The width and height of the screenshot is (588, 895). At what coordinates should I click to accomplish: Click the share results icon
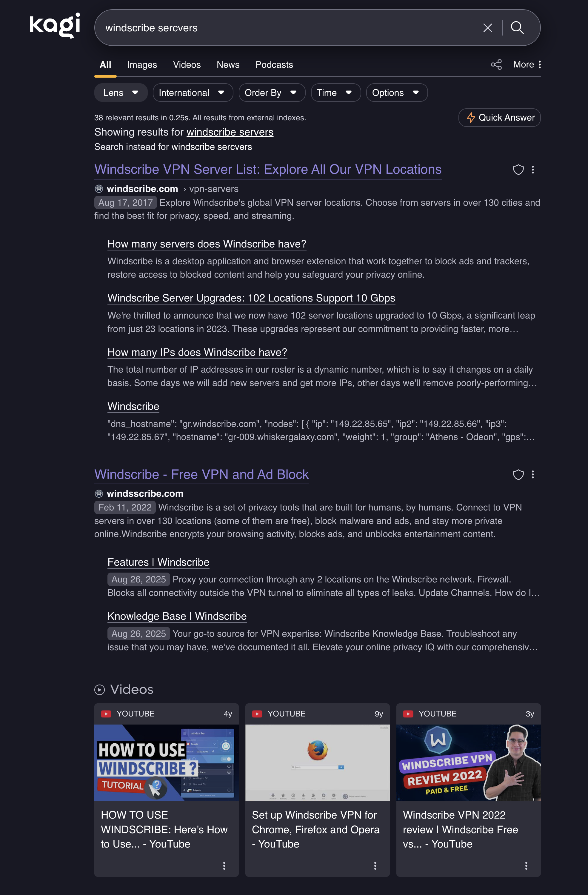496,64
